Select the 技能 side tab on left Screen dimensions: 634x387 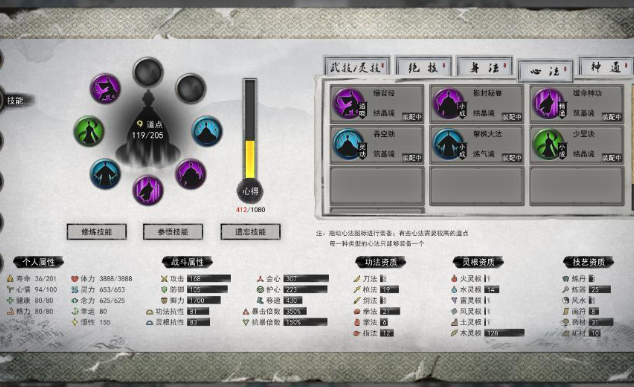coord(15,100)
